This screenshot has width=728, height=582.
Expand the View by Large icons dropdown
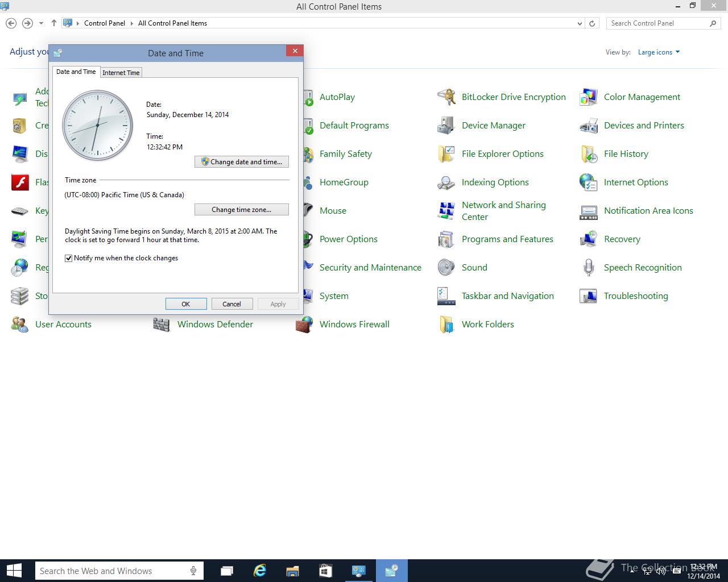[659, 52]
